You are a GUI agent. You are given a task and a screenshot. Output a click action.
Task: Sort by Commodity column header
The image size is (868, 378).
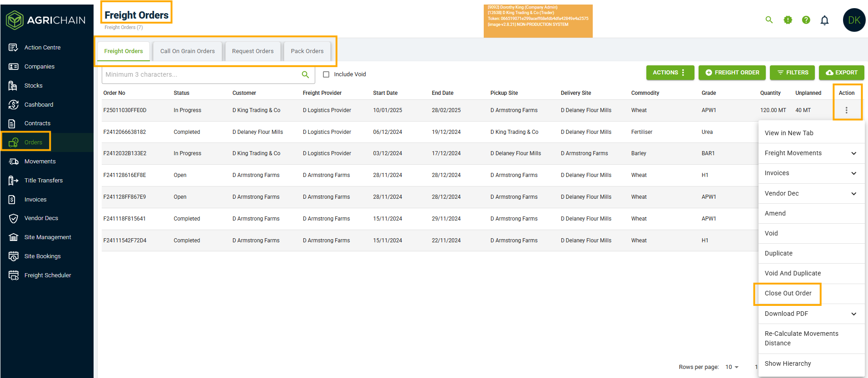click(645, 93)
